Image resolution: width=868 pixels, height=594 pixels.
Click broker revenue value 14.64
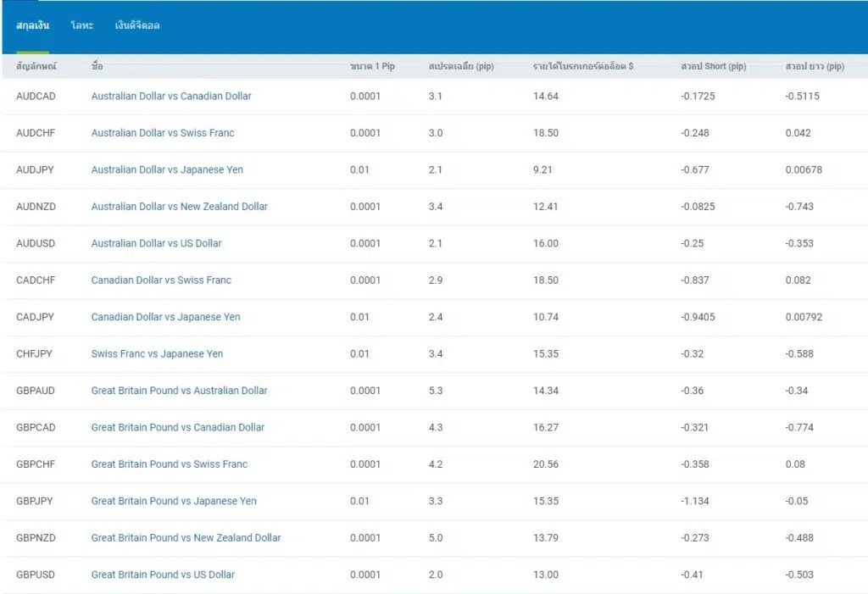pyautogui.click(x=546, y=96)
